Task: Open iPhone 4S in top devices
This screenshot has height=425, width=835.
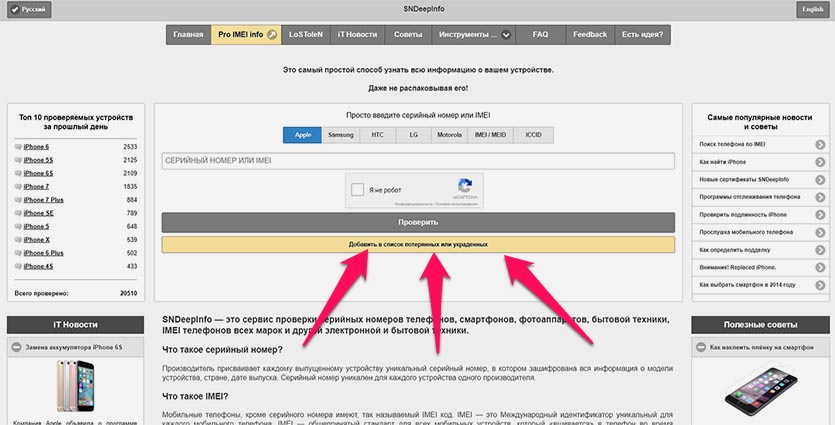Action: point(38,266)
